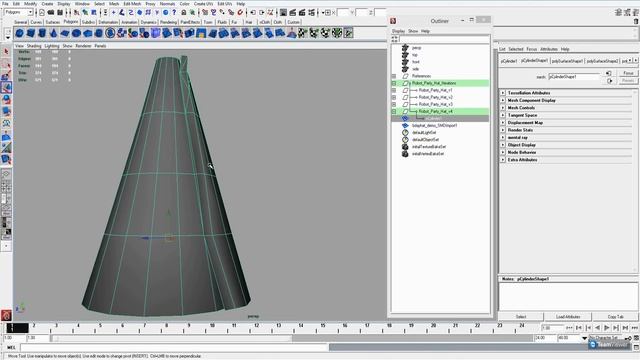
Task: Click the Snap to grids icon
Action: [x=204, y=13]
